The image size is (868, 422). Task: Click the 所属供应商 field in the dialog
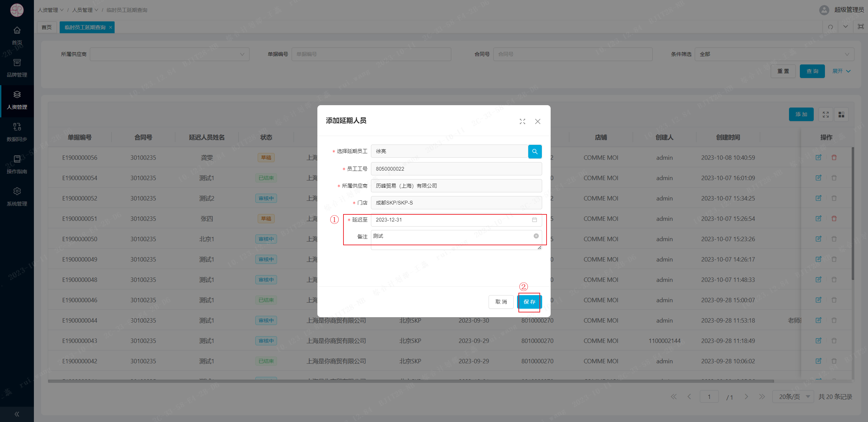pyautogui.click(x=456, y=186)
